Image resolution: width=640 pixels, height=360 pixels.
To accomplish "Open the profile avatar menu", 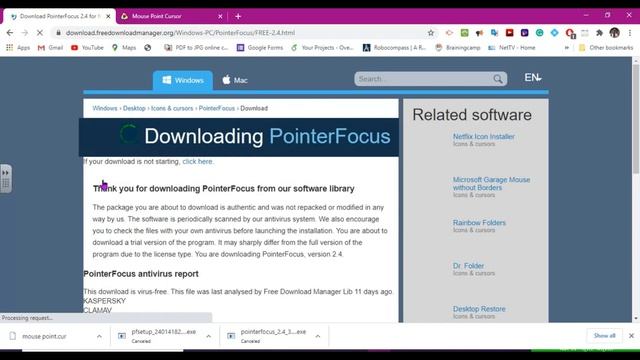I will [x=614, y=33].
